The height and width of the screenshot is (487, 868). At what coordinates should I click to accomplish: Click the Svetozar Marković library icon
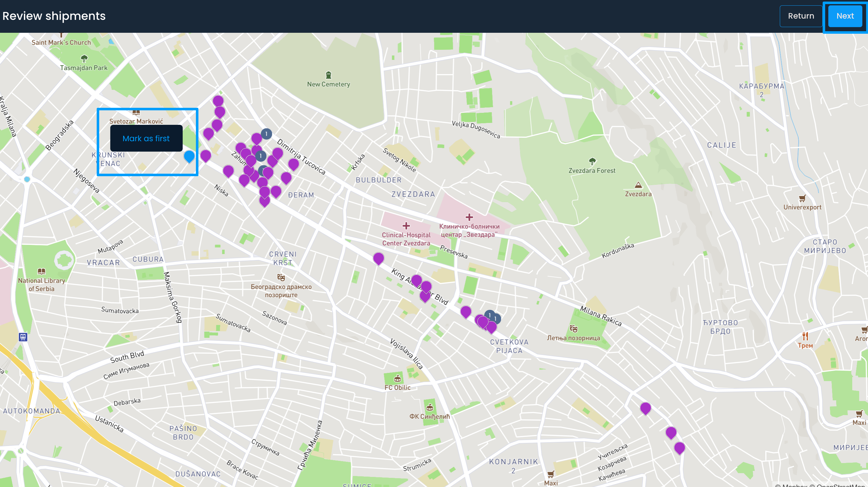coord(136,113)
